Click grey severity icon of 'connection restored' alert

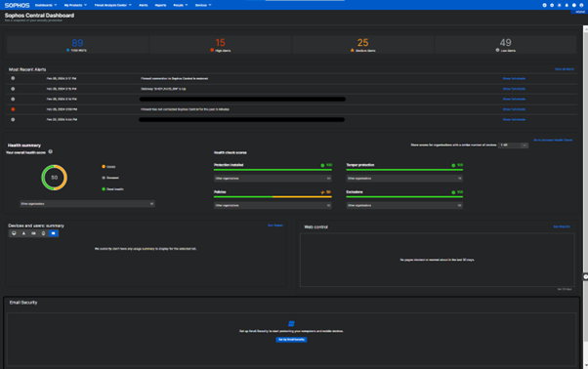click(x=13, y=78)
